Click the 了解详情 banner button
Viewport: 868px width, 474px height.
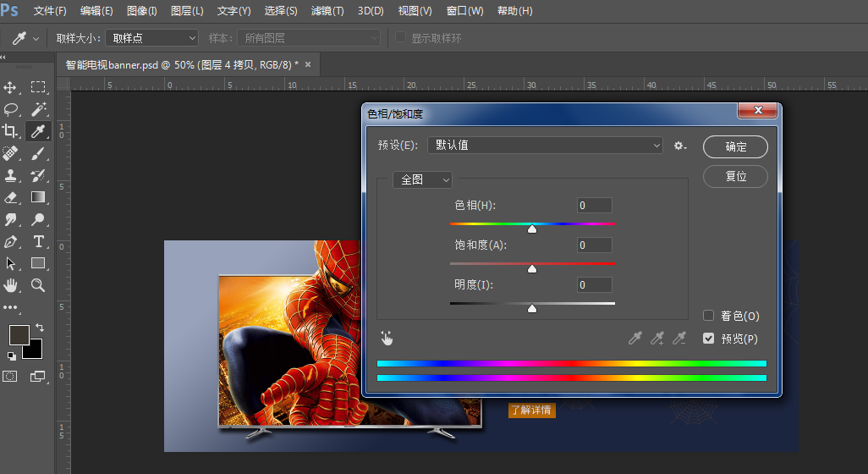click(531, 410)
